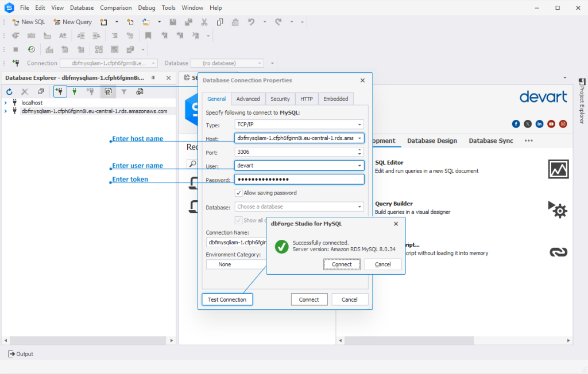The image size is (588, 374).
Task: Click the Test Connection button
Action: tap(227, 299)
